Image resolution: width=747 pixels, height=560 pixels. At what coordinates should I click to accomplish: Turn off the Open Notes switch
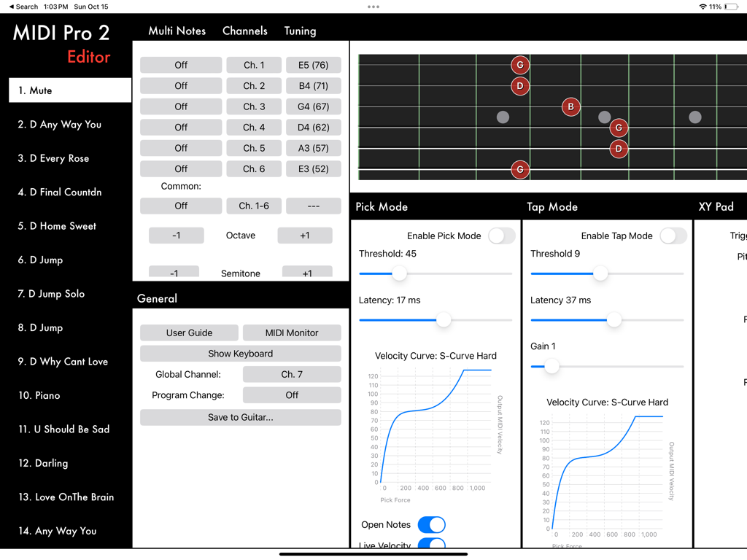(431, 524)
